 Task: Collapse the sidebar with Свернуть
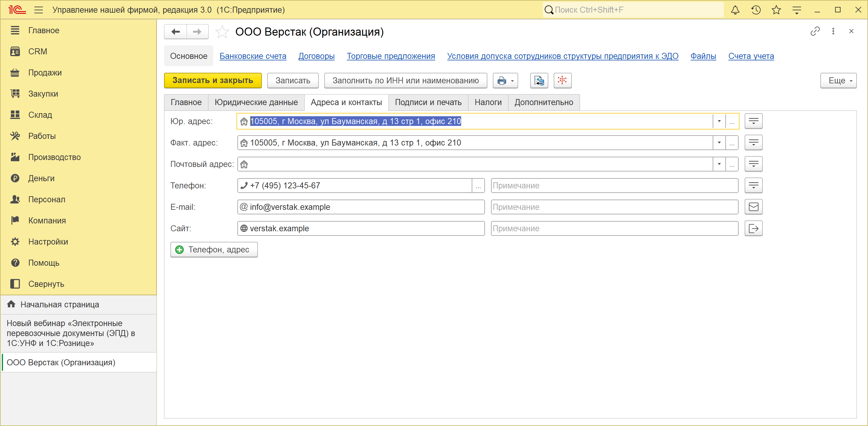pyautogui.click(x=78, y=284)
